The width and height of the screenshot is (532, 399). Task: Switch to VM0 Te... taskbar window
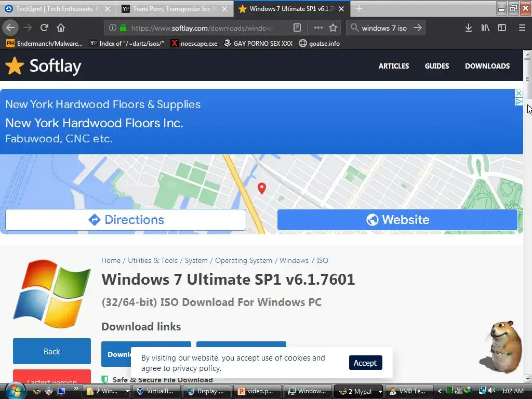(409, 391)
